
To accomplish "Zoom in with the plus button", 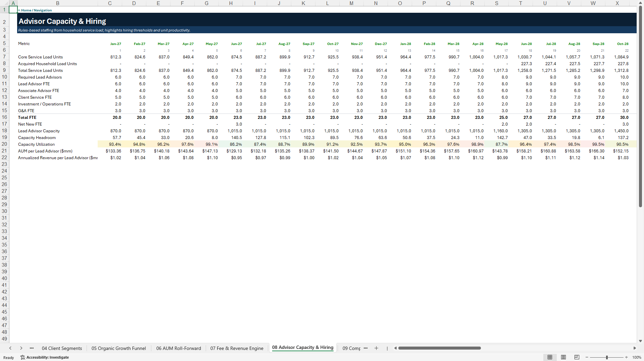I will point(626,357).
